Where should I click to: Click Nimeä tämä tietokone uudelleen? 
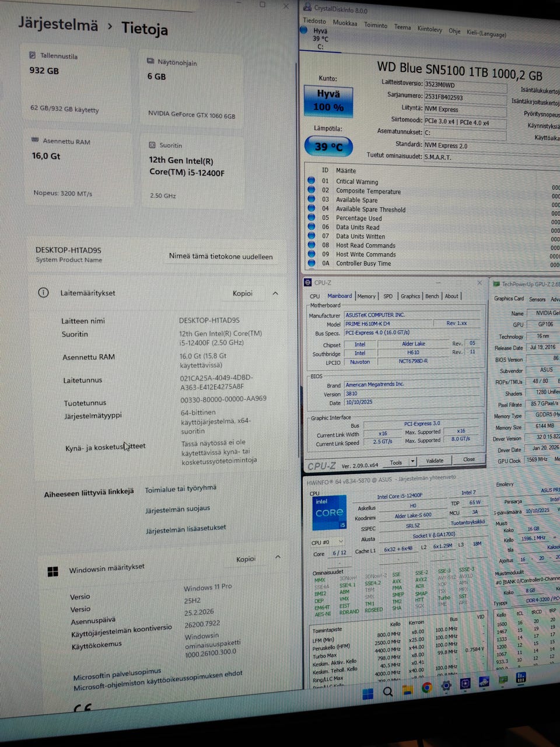(x=220, y=256)
